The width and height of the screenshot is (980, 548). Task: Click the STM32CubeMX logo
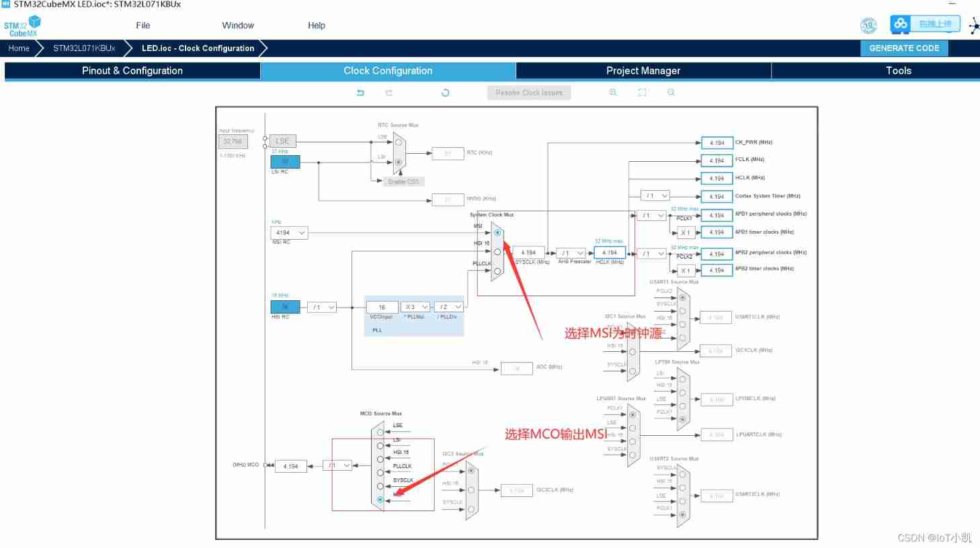pyautogui.click(x=22, y=27)
